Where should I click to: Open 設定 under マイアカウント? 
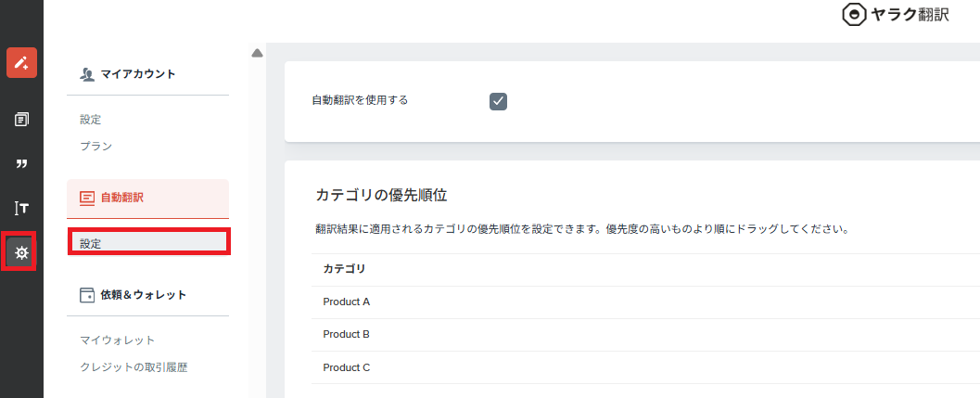pyautogui.click(x=91, y=119)
